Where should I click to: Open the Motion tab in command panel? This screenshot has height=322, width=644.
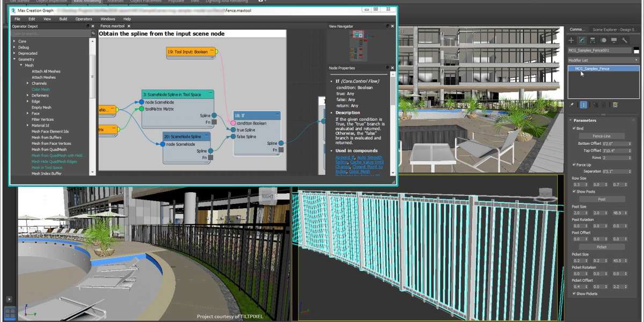[x=604, y=40]
